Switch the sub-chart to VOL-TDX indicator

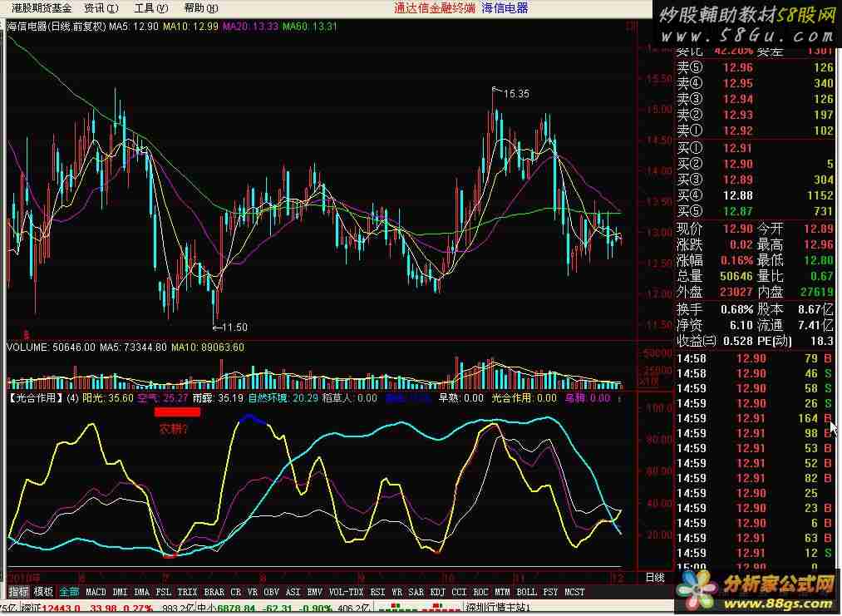(x=346, y=592)
